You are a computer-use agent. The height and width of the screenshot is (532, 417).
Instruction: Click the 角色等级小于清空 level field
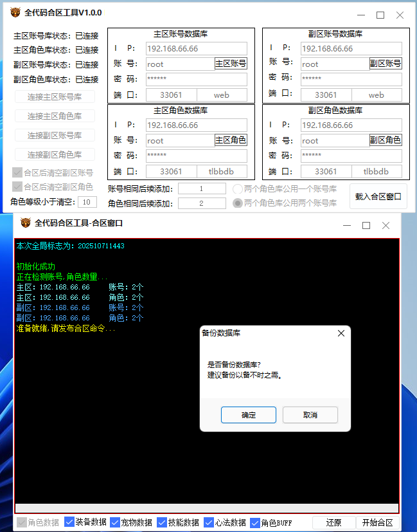click(87, 202)
